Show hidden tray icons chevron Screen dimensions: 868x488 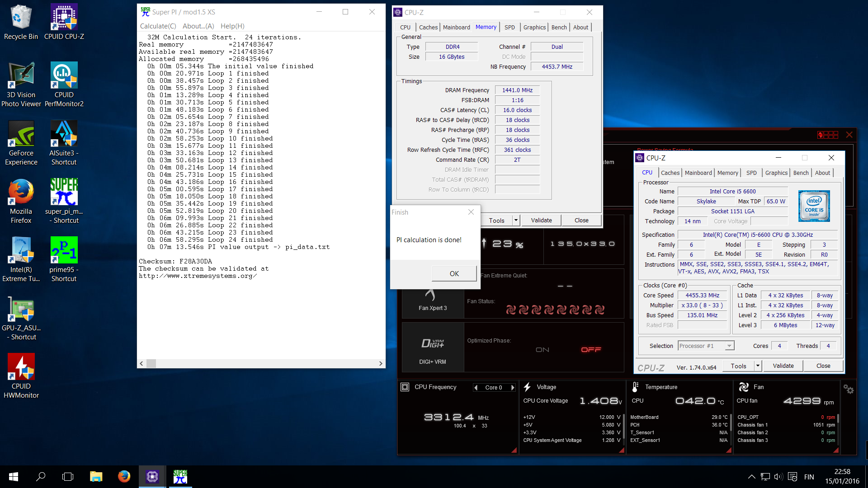(751, 477)
